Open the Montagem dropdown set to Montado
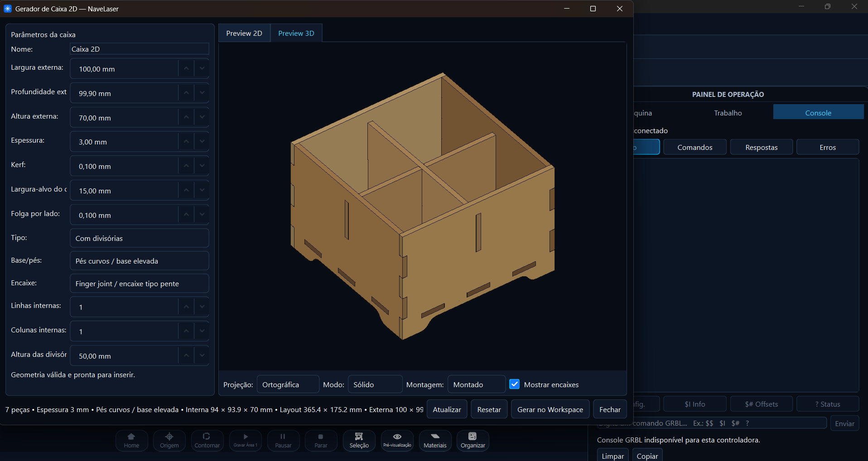This screenshot has height=461, width=868. (x=477, y=384)
